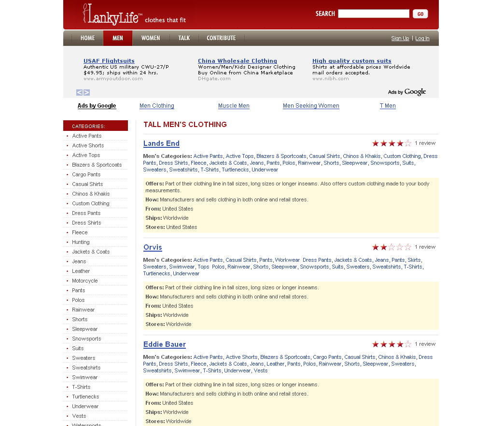This screenshot has width=504, height=426.
Task: Select Hunting sidebar category
Action: tap(81, 242)
